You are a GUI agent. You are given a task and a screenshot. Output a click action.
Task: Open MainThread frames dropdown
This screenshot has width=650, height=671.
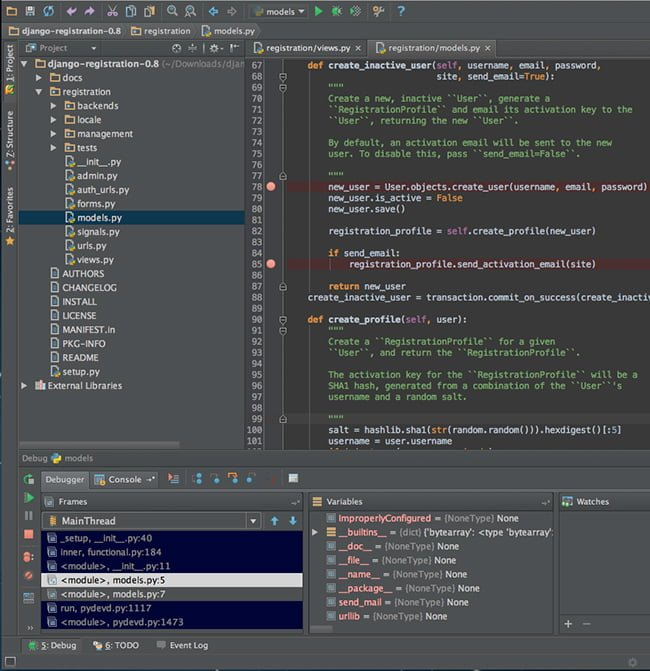(x=253, y=521)
